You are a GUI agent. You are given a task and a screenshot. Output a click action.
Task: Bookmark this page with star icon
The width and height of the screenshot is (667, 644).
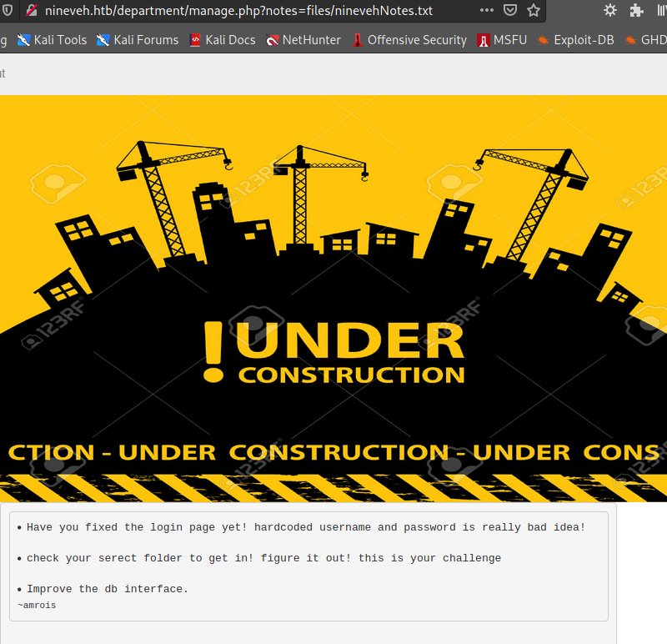[x=534, y=10]
